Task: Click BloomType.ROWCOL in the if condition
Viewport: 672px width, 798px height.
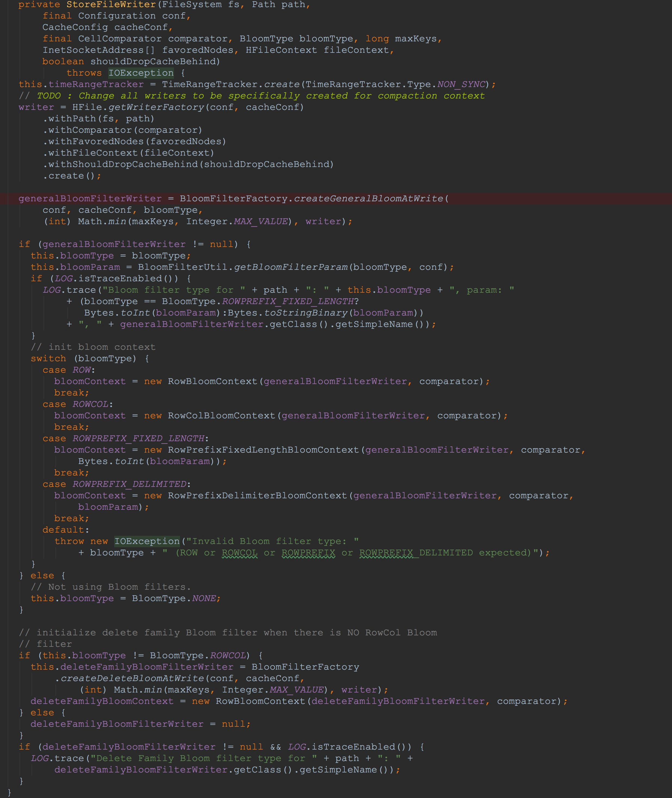Action: [198, 656]
